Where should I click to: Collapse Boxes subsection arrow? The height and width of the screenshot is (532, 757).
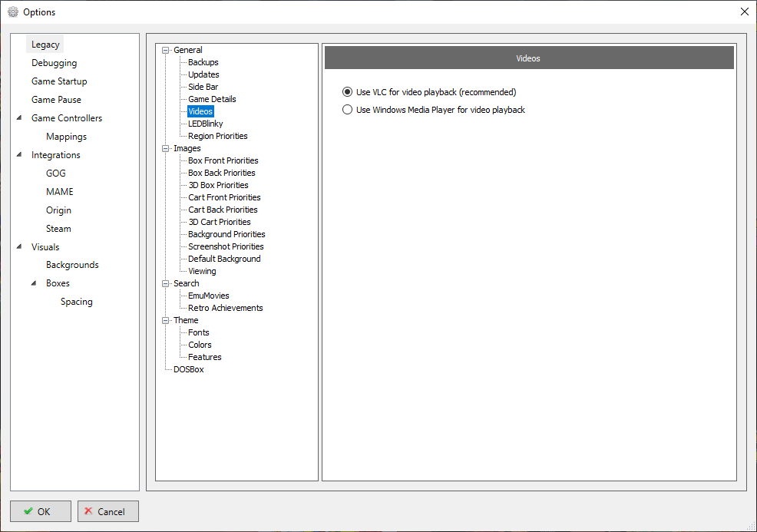[x=34, y=283]
